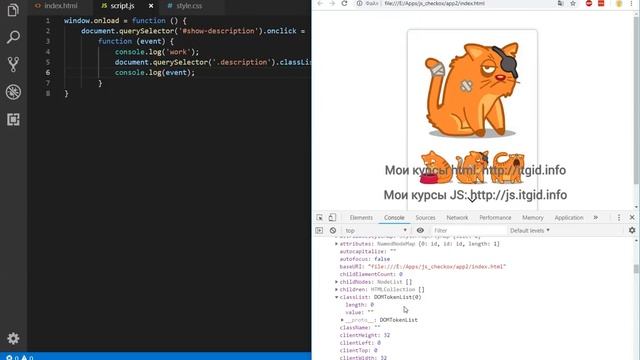
Task: Open the Chrome three-dot menu
Action: click(631, 3)
